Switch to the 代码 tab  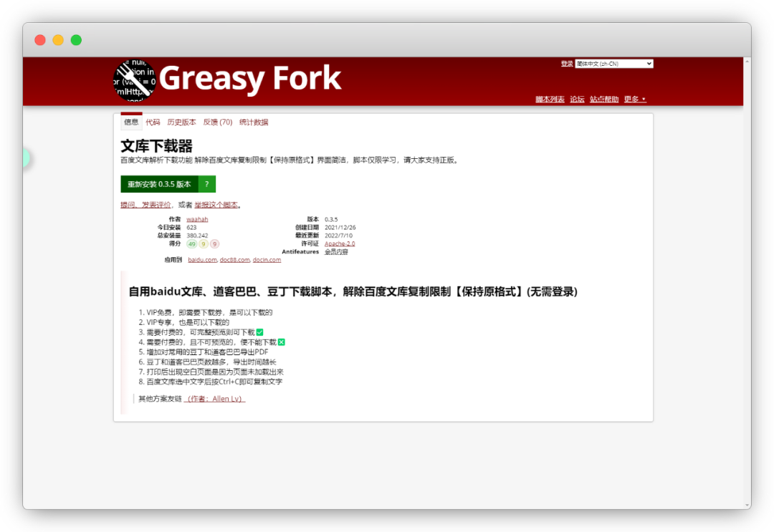coord(153,122)
